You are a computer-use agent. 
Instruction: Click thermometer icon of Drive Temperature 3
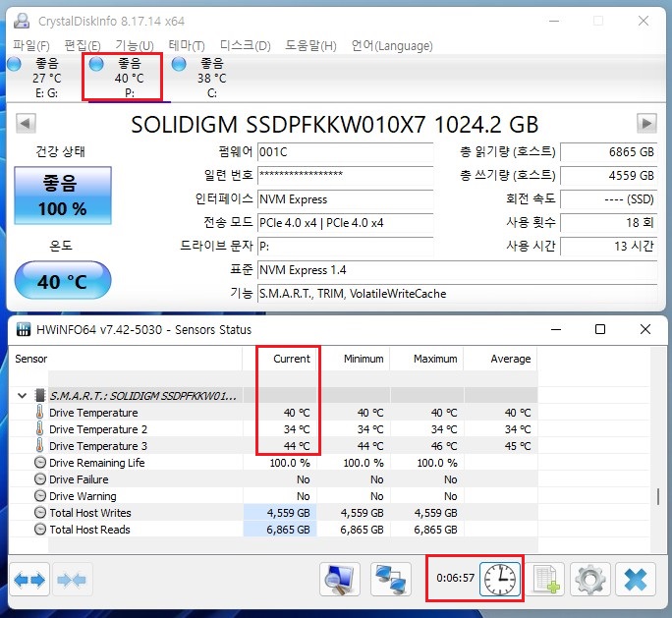(x=40, y=446)
